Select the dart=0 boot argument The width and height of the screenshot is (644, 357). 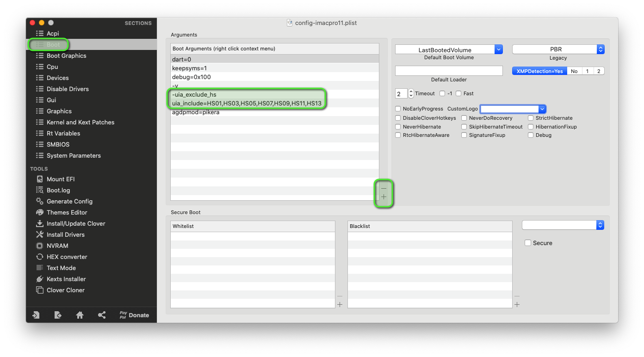point(275,59)
